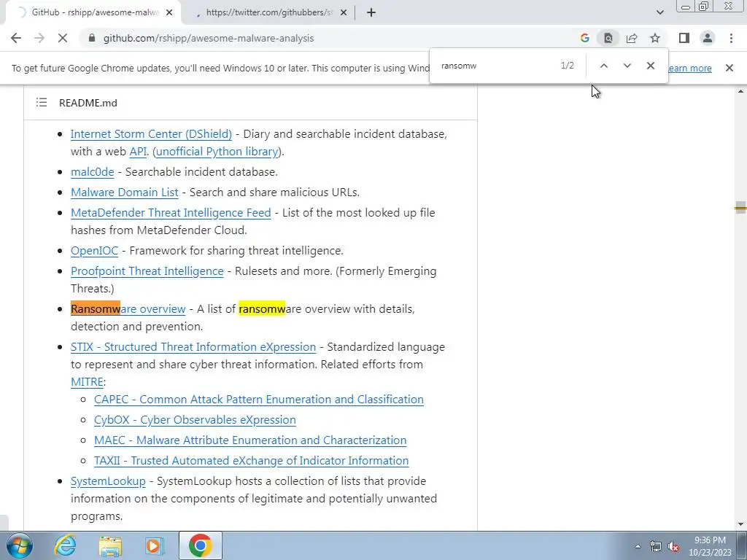The height and width of the screenshot is (560, 747).
Task: Open Windows Explorer from the taskbar
Action: point(110,545)
